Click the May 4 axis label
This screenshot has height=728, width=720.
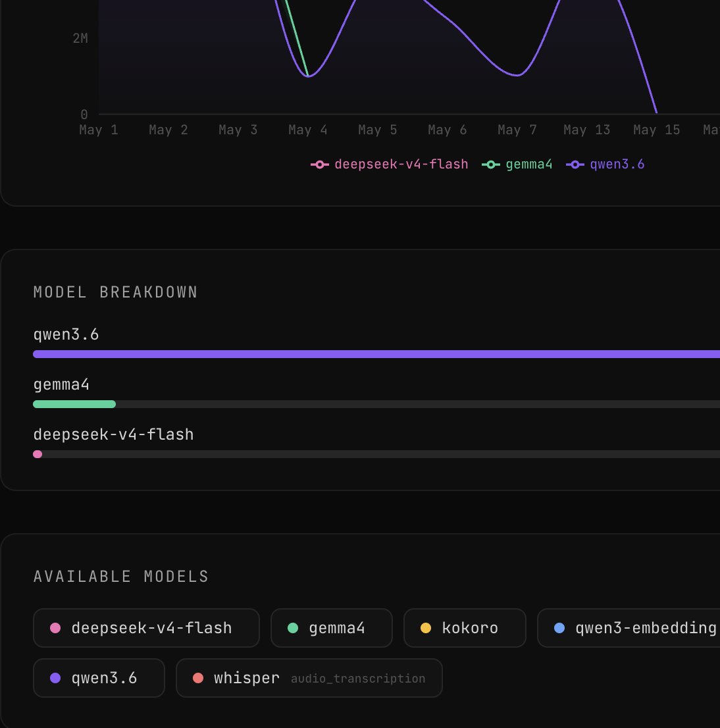[x=308, y=130]
